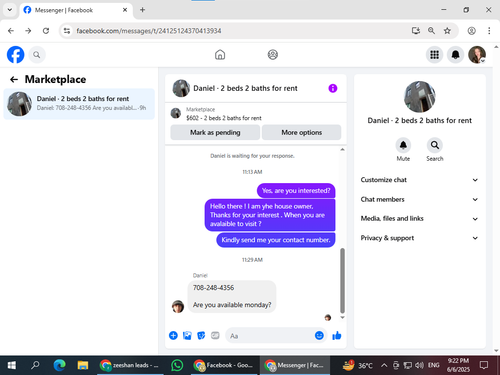Click Daniel's avatar beside his message
The image size is (500, 375).
coord(178,306)
